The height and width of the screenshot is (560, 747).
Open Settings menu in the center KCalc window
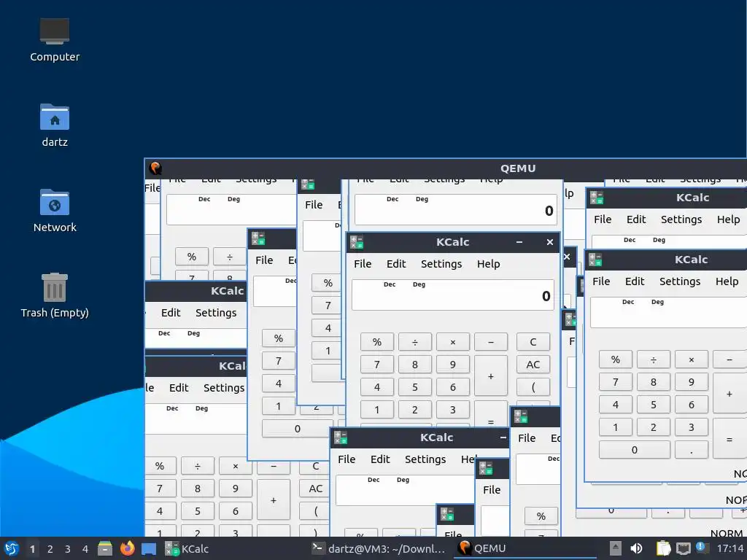tap(441, 264)
